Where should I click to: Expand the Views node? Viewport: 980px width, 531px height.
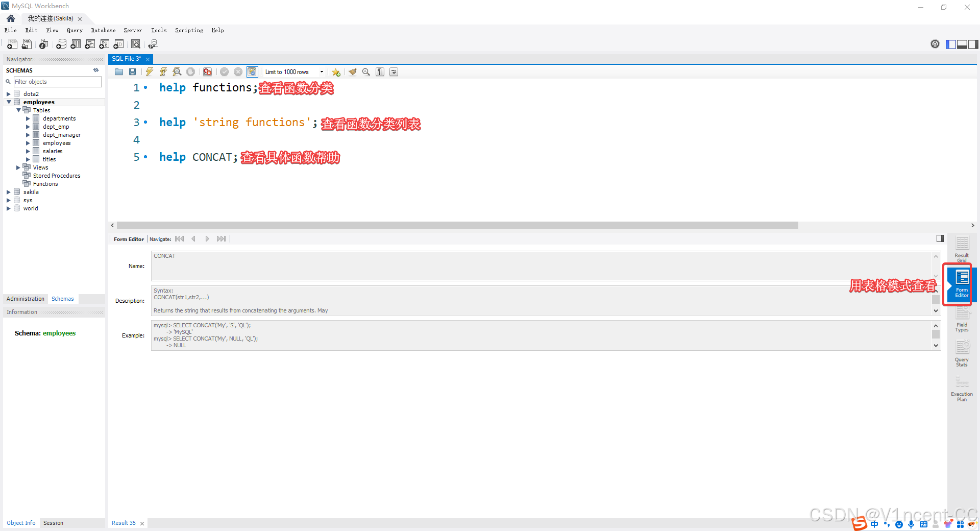[18, 167]
